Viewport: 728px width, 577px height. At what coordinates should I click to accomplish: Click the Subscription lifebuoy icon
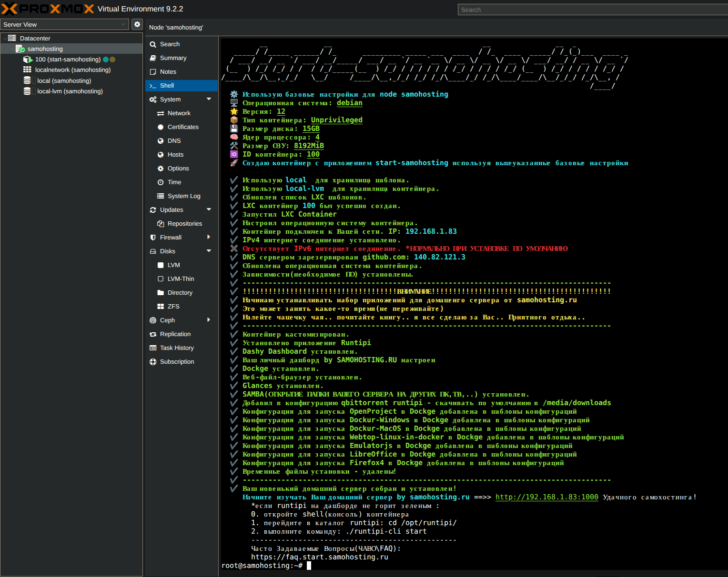pos(153,362)
